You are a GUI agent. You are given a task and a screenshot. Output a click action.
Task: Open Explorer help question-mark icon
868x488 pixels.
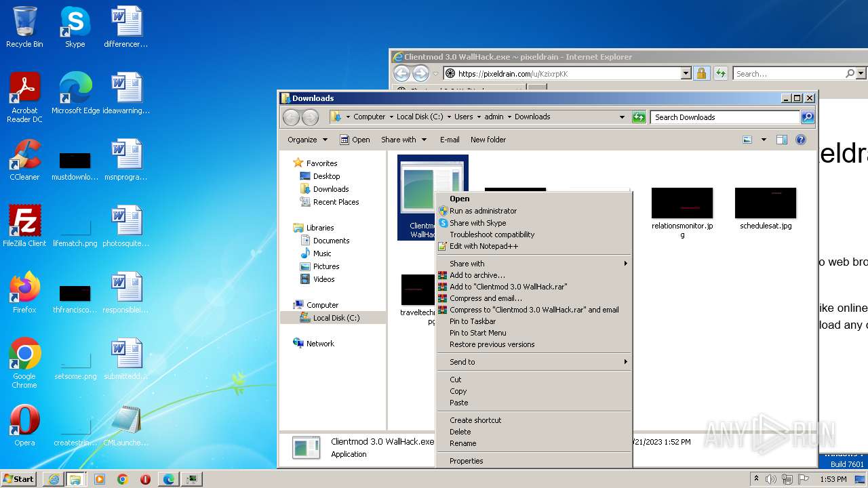(801, 140)
